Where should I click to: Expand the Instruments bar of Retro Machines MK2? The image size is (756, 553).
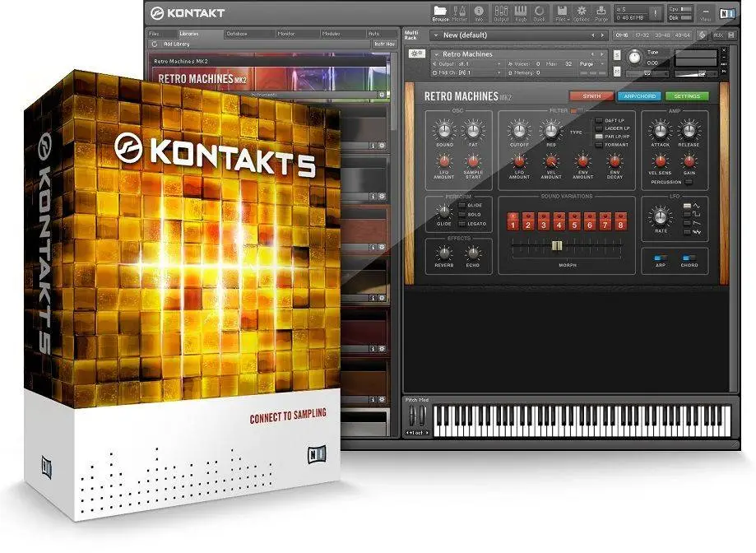[264, 95]
